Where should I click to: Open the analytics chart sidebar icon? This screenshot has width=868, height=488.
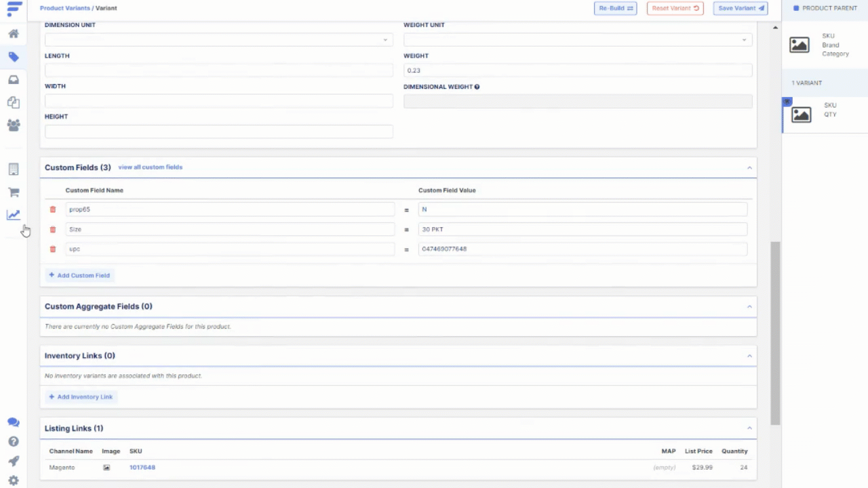click(x=14, y=215)
